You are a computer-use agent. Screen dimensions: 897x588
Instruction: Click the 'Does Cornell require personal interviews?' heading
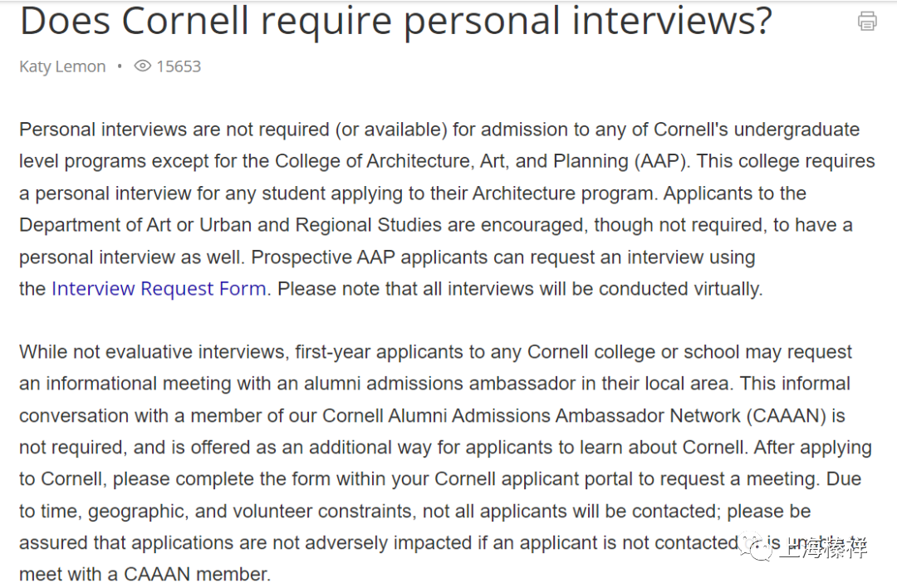pos(396,21)
